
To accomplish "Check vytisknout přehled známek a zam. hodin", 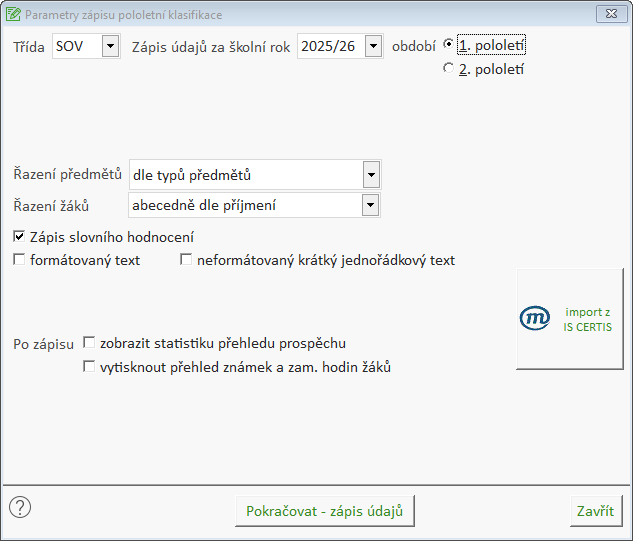I will click(x=89, y=367).
